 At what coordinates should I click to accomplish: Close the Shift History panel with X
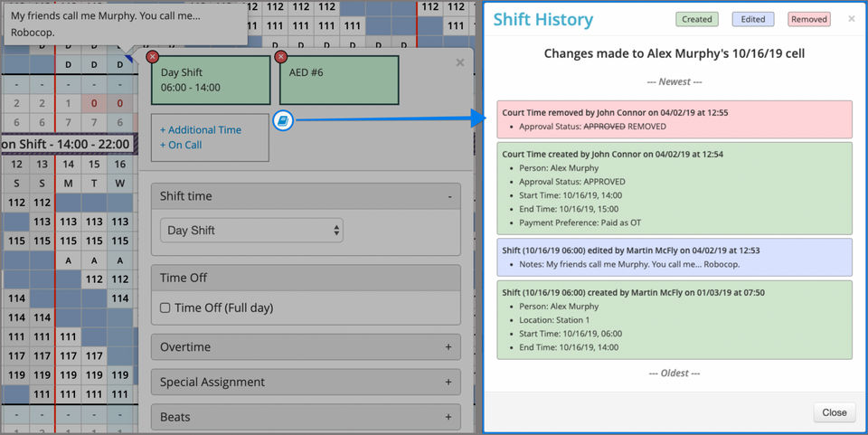point(852,19)
